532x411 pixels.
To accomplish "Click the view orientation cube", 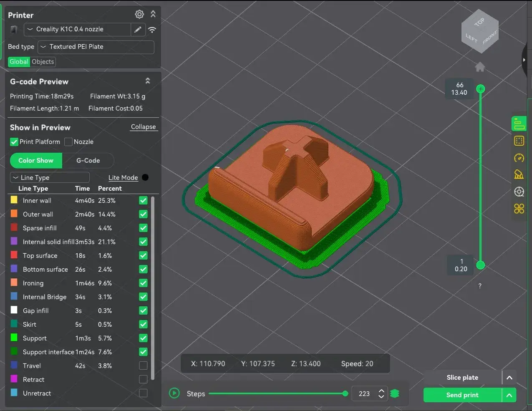I will click(480, 32).
